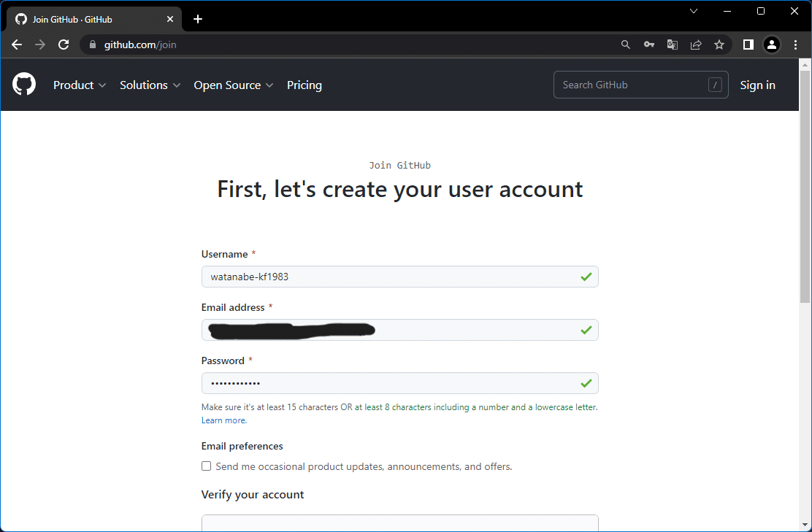Click the Email address valid checkmark
This screenshot has width=812, height=532.
tap(586, 330)
